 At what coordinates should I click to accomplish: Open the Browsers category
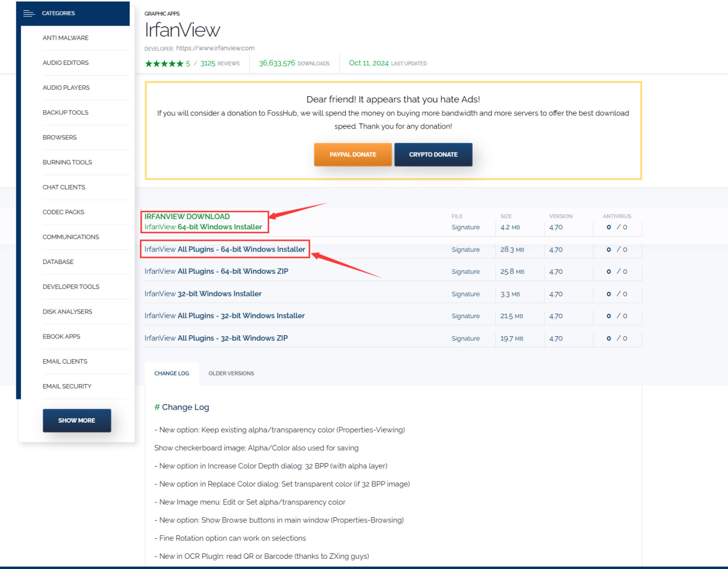pos(60,138)
